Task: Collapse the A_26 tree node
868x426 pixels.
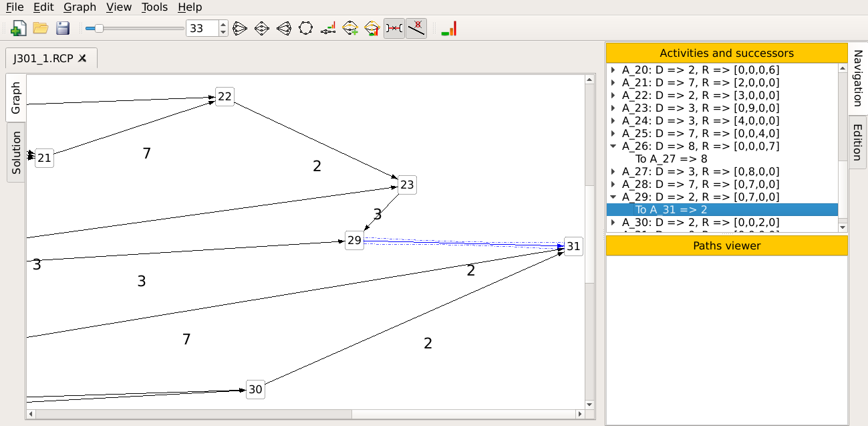Action: 613,146
